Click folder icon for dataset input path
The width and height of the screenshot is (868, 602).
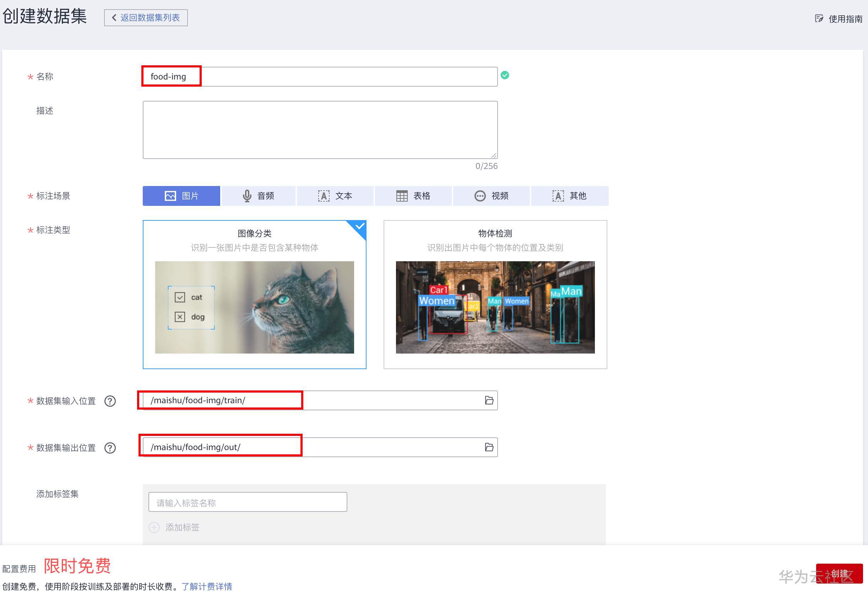click(489, 400)
